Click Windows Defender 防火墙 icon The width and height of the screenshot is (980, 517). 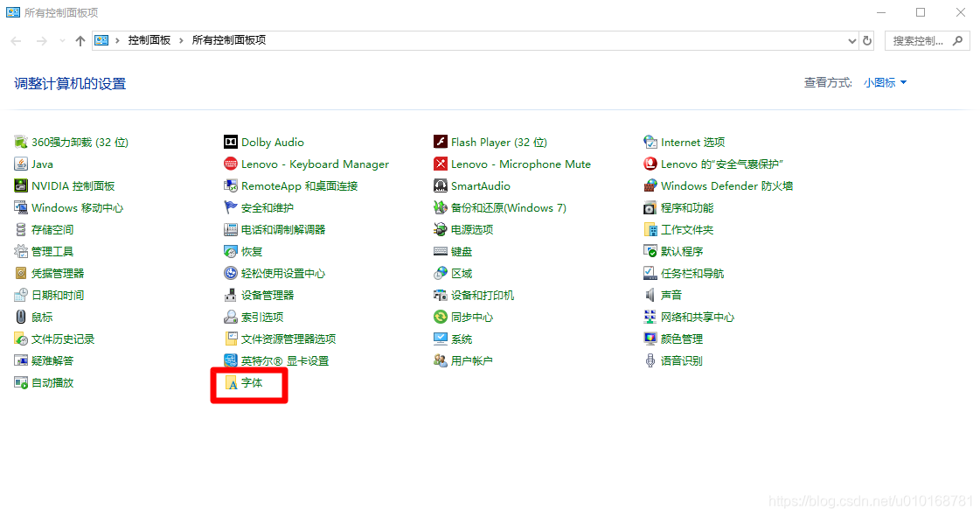(x=650, y=185)
